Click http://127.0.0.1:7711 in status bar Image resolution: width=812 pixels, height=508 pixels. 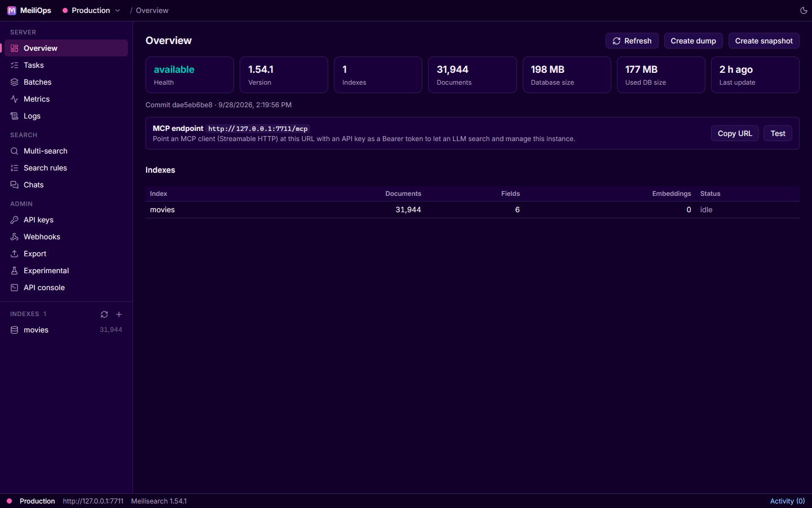point(93,501)
